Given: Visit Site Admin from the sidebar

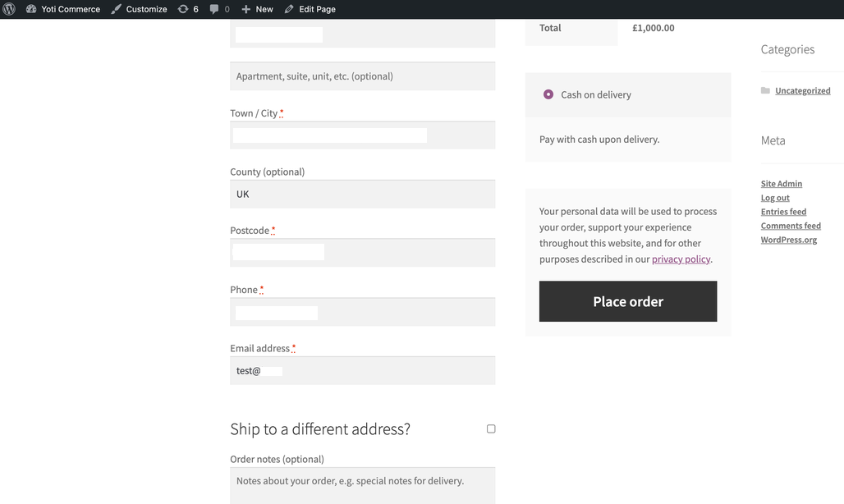Looking at the screenshot, I should [781, 183].
